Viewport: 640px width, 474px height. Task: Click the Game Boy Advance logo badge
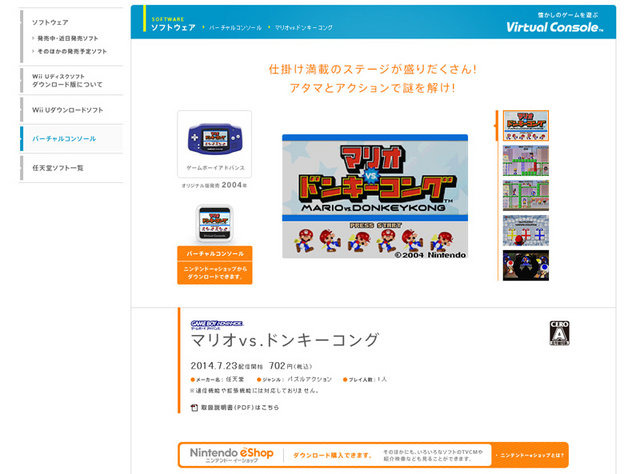217,325
